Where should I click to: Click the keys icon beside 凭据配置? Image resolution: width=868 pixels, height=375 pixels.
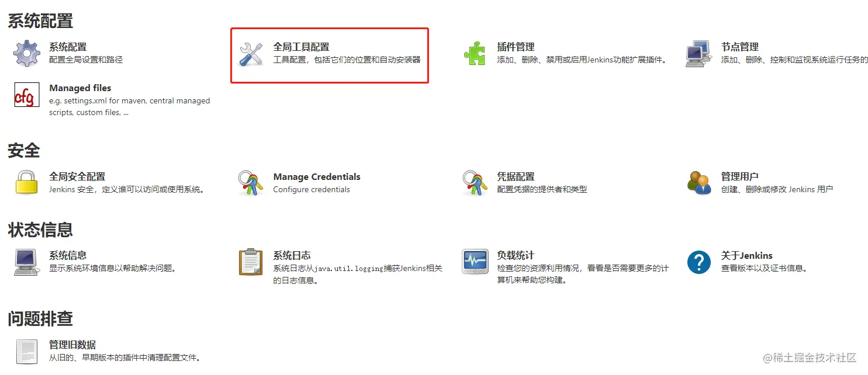475,183
